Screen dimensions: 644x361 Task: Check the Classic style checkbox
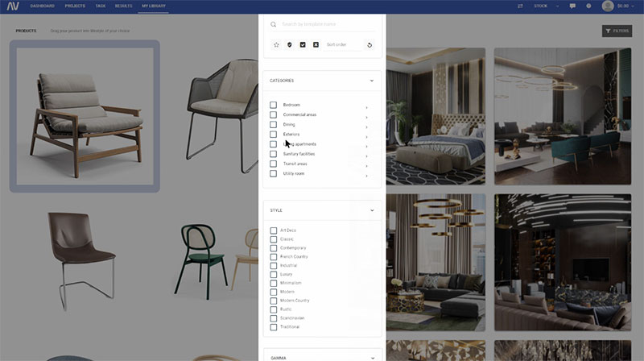point(274,239)
